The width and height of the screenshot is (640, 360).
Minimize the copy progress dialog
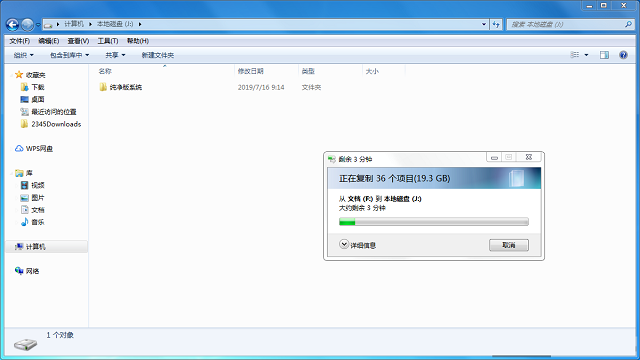(x=494, y=157)
